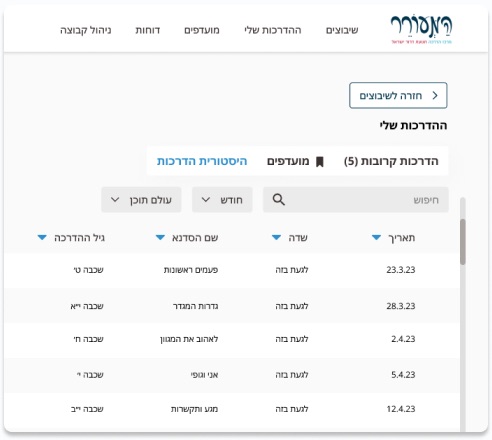This screenshot has height=440, width=492.
Task: Select date 2.4.23 row cell
Action: pyautogui.click(x=403, y=339)
